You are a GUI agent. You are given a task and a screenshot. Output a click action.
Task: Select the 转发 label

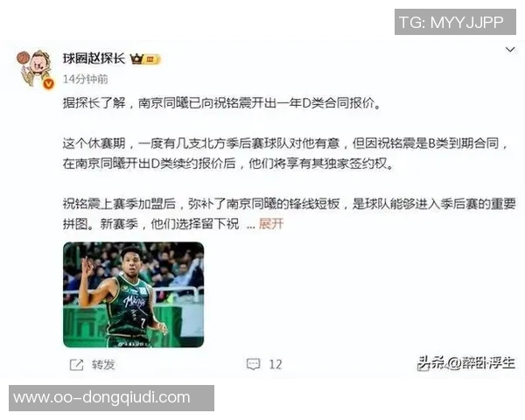pyautogui.click(x=103, y=364)
